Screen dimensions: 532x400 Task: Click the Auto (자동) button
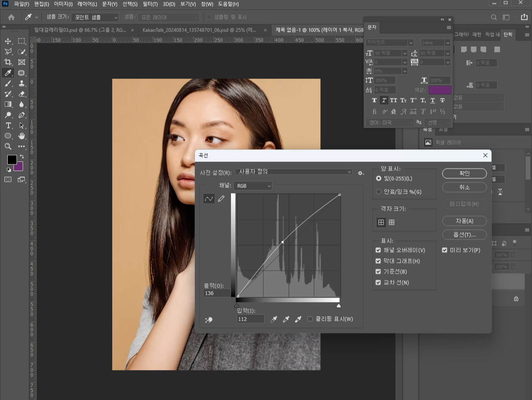coord(464,221)
